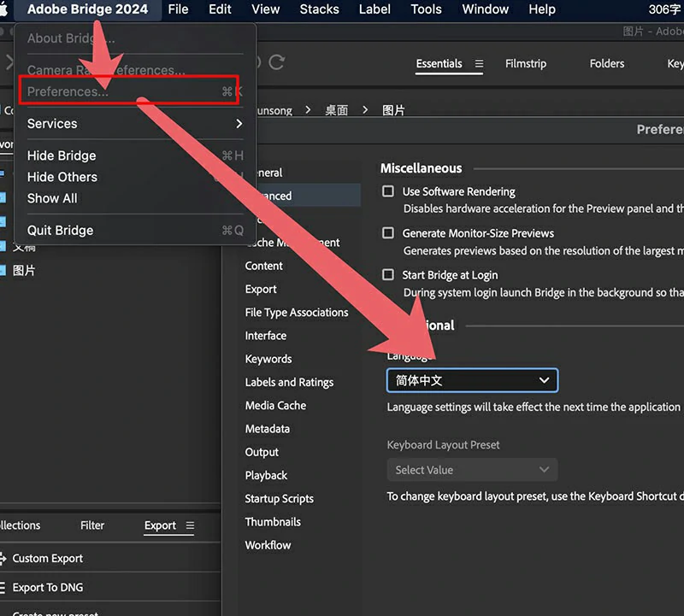Open the Help menu

tap(542, 9)
